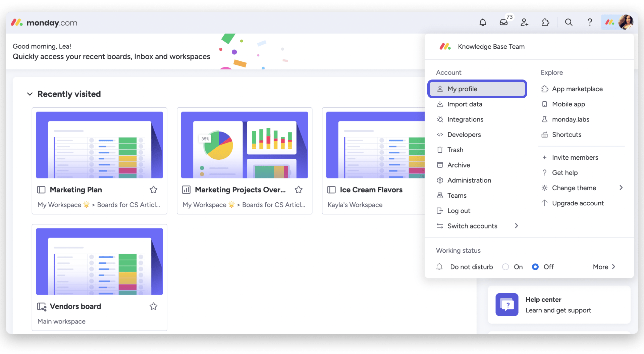This screenshot has width=644, height=354.
Task: Open My profile from the Account menu
Action: point(477,89)
